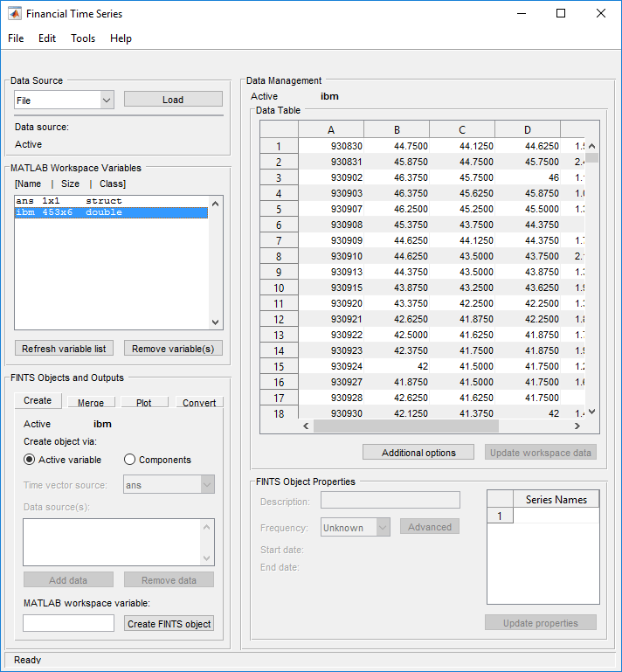Click cell 930907 in row 5
The width and height of the screenshot is (622, 672).
[331, 209]
